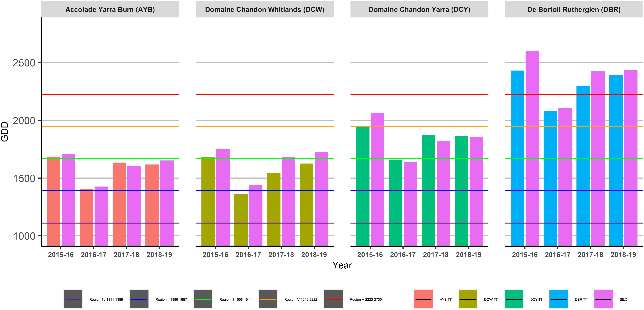Image resolution: width=644 pixels, height=310 pixels.
Task: Click the SILO legend text
Action: [x=623, y=299]
